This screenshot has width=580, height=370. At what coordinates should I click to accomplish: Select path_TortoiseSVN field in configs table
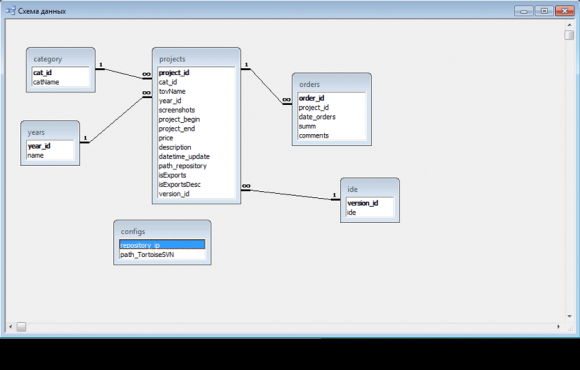(x=162, y=255)
